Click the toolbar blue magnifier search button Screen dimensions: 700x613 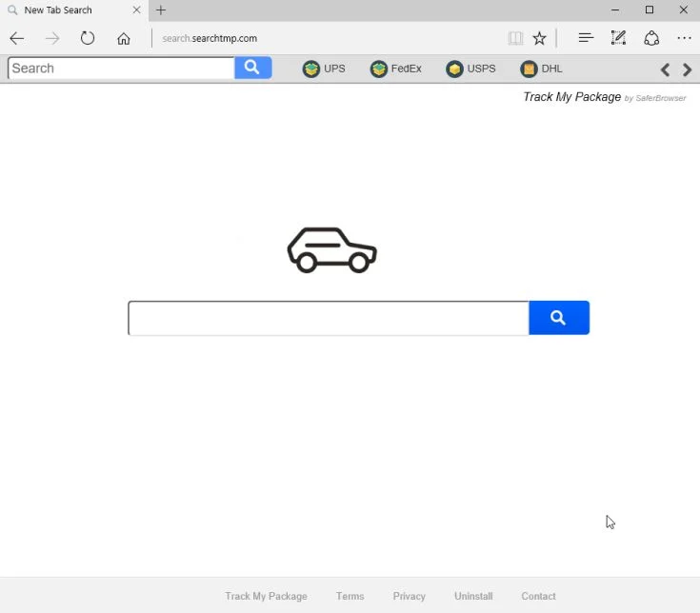pos(253,68)
